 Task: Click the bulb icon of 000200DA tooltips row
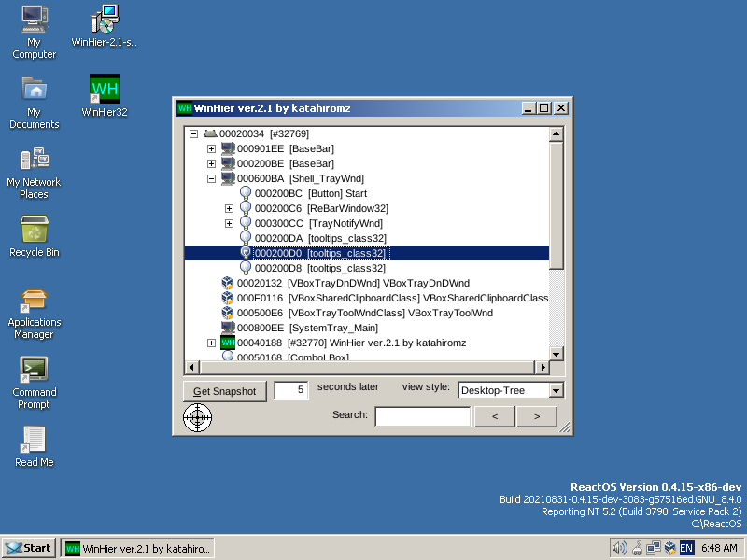(246, 238)
